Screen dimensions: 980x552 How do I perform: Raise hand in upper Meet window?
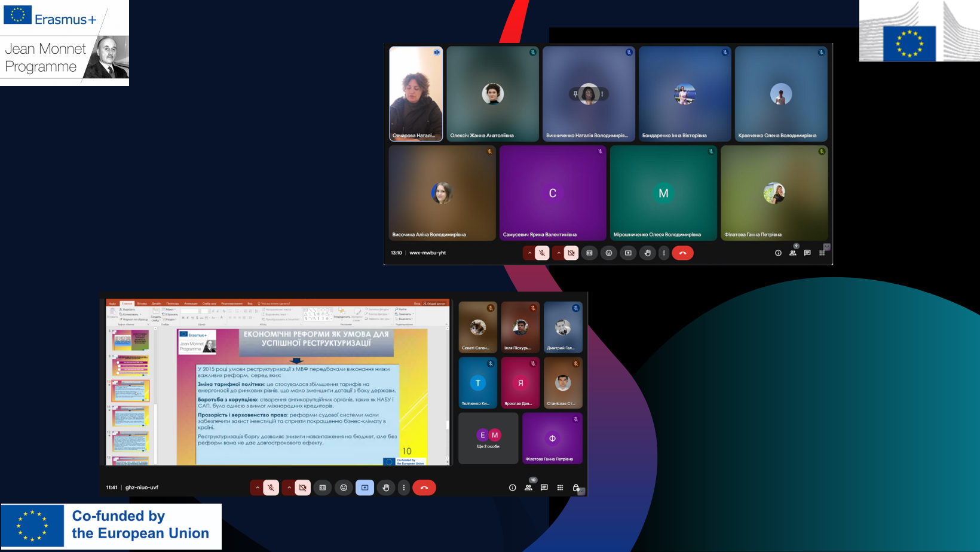pyautogui.click(x=648, y=253)
